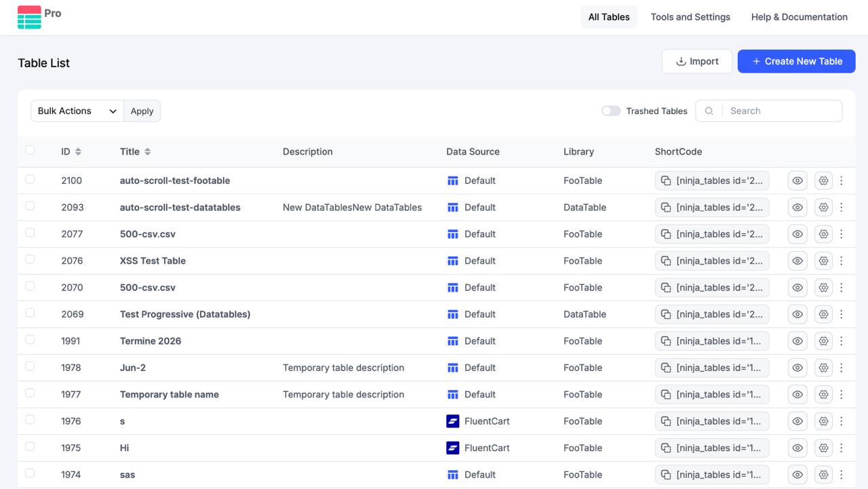
Task: Preview table ID 2077 with eye icon
Action: pyautogui.click(x=797, y=234)
